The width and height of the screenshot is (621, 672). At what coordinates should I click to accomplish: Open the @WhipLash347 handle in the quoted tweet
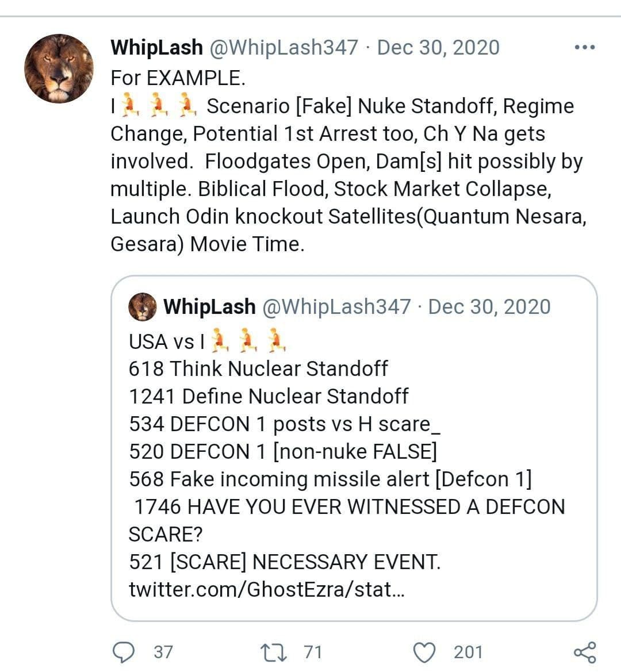pyautogui.click(x=336, y=307)
